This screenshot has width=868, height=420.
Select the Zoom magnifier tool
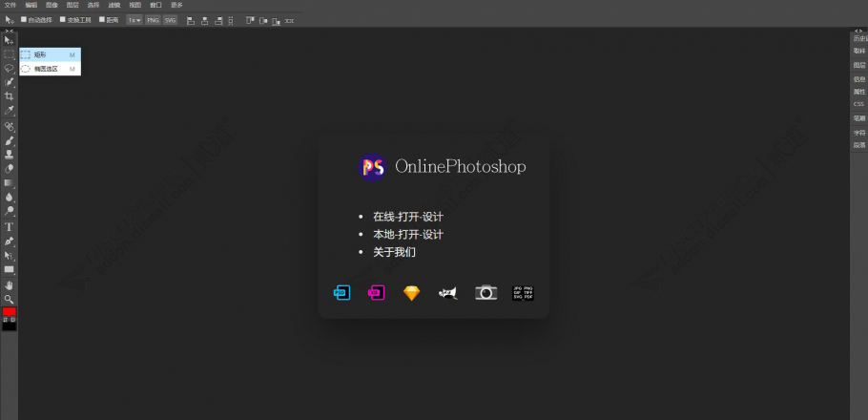(10, 299)
